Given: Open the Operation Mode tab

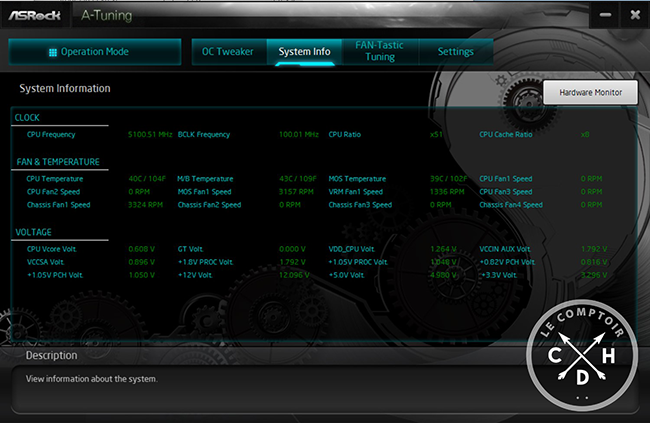Looking at the screenshot, I should [x=94, y=52].
